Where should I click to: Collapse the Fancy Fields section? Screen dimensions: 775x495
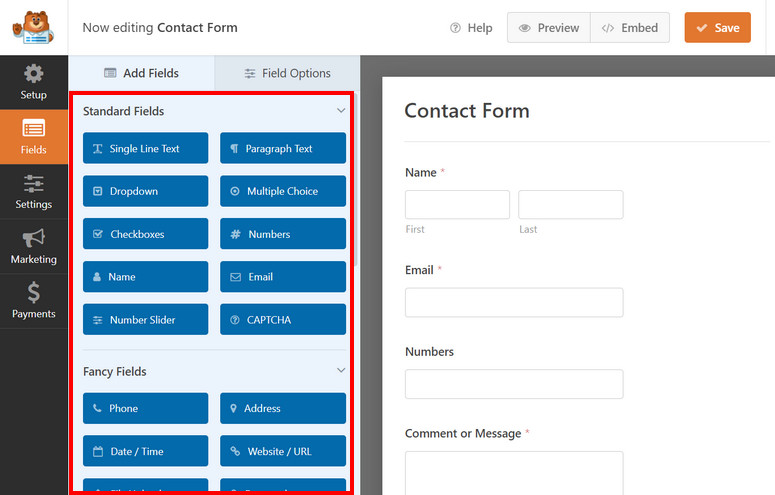[341, 370]
